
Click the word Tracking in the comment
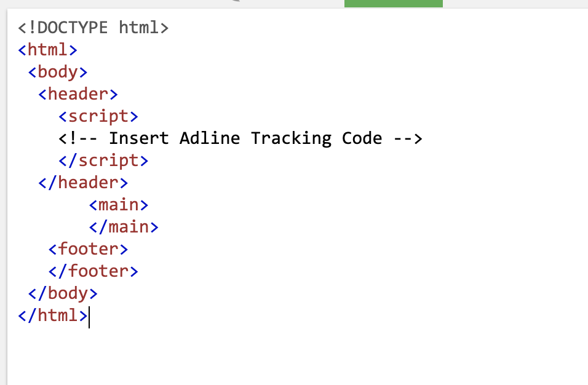(291, 138)
